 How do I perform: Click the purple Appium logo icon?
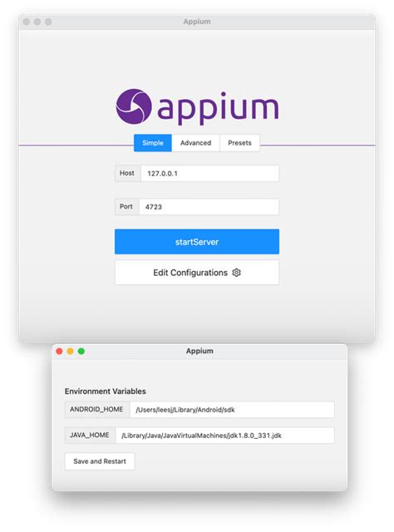(133, 106)
